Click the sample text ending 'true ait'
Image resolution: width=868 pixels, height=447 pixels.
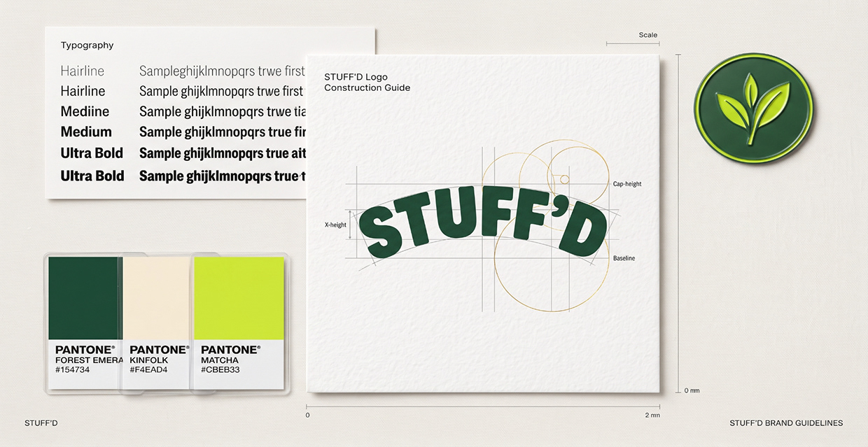(x=223, y=153)
